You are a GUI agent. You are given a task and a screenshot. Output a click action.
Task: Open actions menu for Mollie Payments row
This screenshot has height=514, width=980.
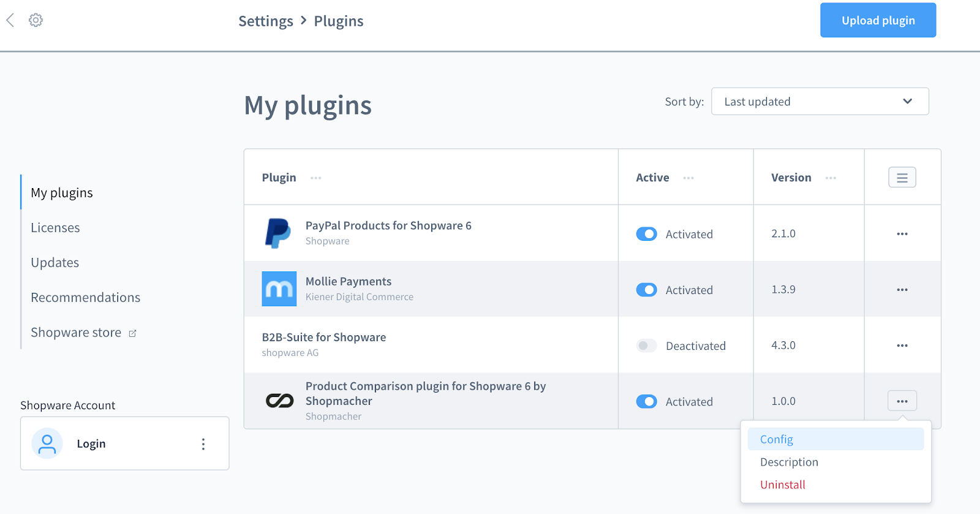click(902, 290)
